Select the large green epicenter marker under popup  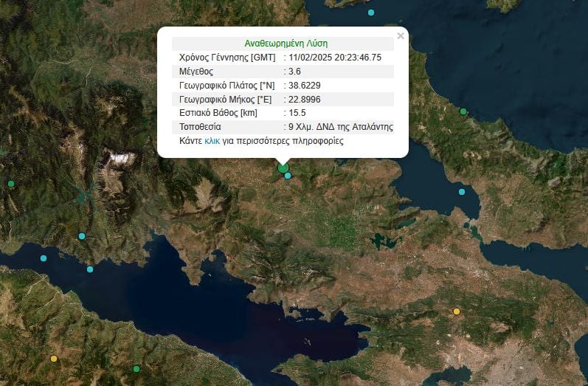283,168
